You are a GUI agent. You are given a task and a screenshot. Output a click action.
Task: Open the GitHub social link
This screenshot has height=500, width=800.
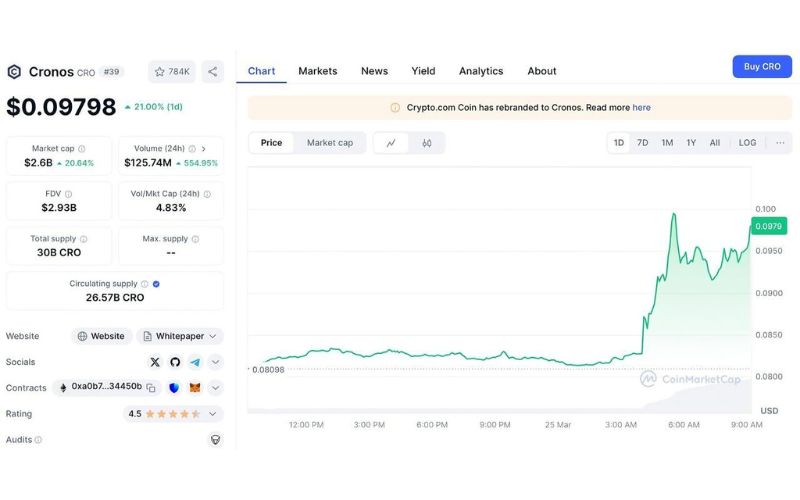coord(175,362)
